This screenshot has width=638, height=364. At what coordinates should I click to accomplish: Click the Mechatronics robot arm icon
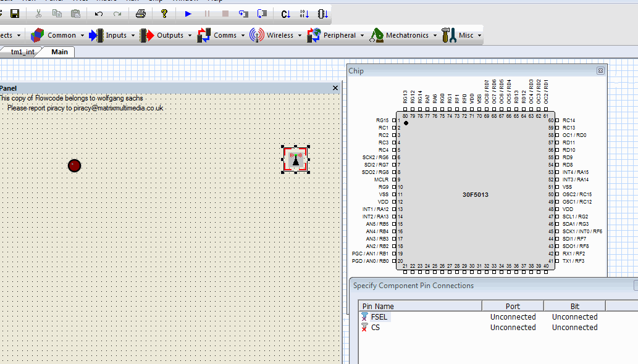click(x=376, y=35)
